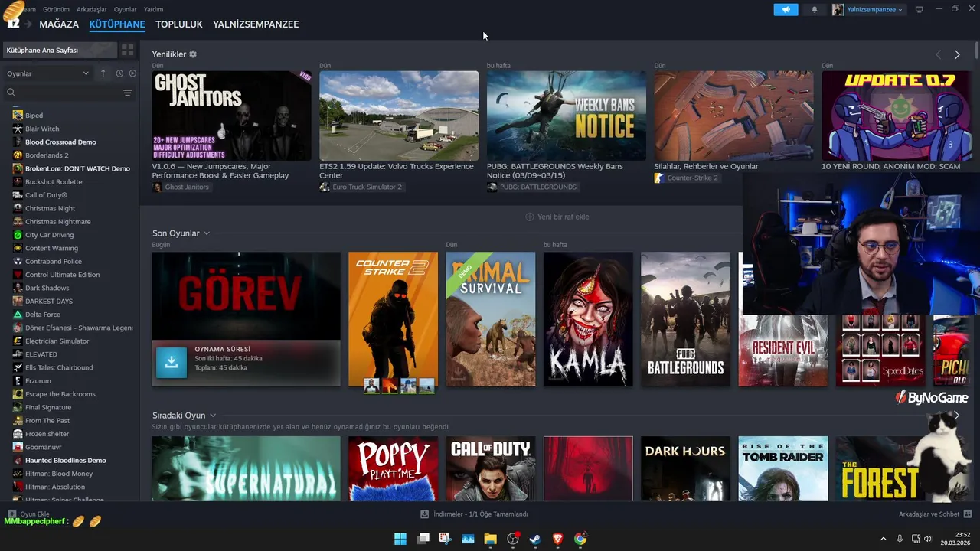
Task: Open Oyun Ekle plus button
Action: pos(28,514)
